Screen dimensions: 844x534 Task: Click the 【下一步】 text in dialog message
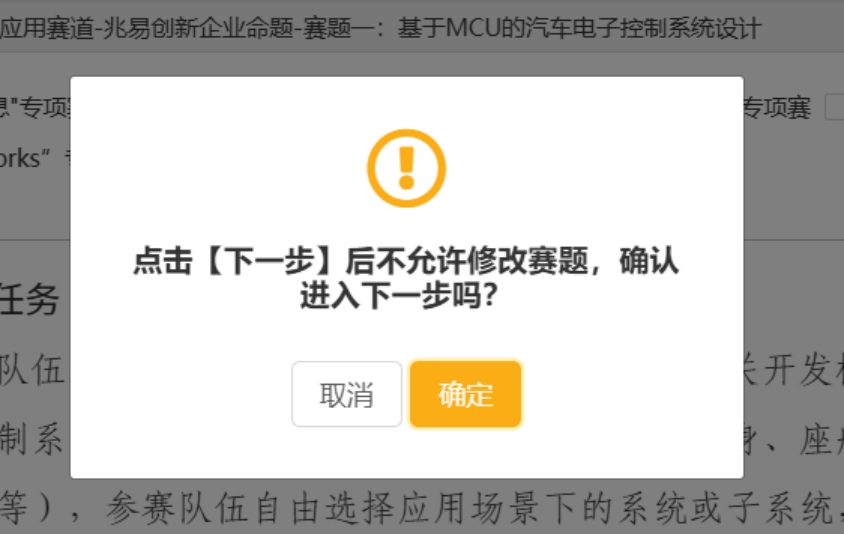pyautogui.click(x=270, y=261)
